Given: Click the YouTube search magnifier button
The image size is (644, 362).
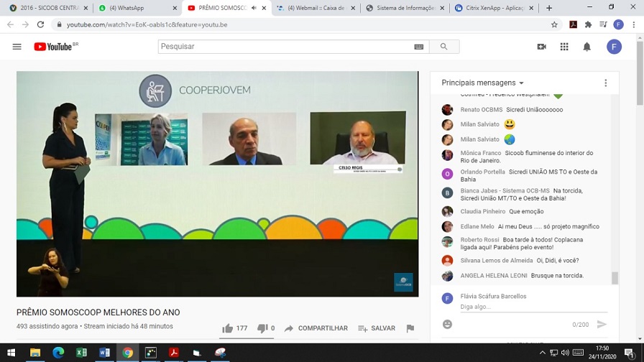Looking at the screenshot, I should pyautogui.click(x=443, y=47).
